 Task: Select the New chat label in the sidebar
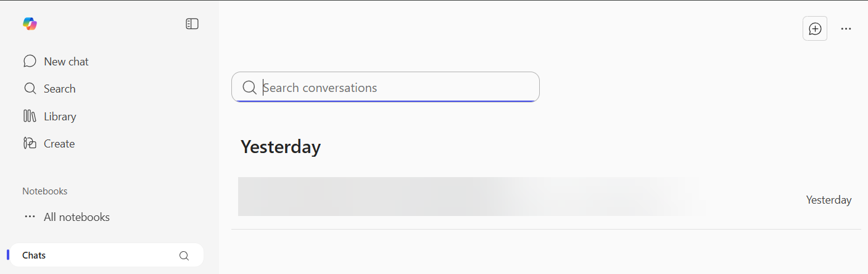tap(66, 62)
